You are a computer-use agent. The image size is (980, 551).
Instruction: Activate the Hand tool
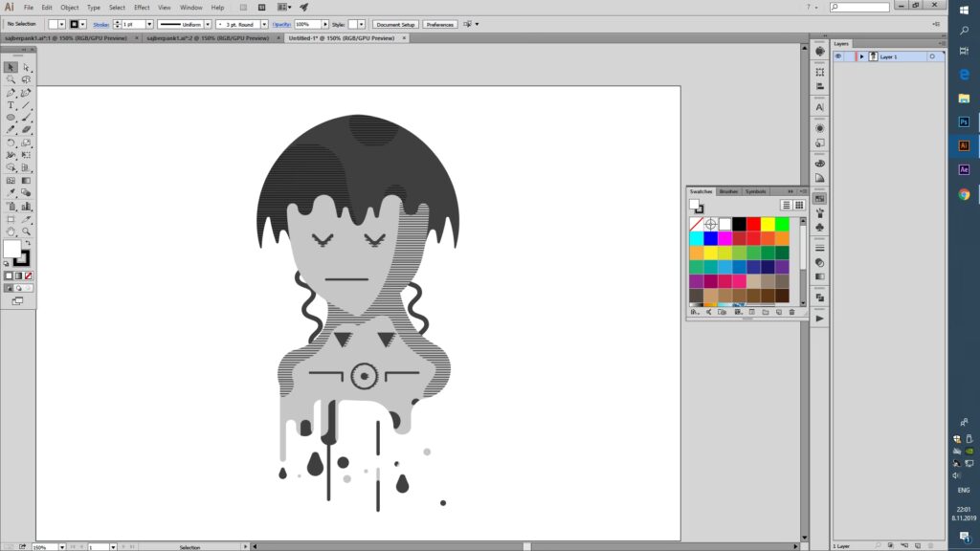pyautogui.click(x=11, y=231)
